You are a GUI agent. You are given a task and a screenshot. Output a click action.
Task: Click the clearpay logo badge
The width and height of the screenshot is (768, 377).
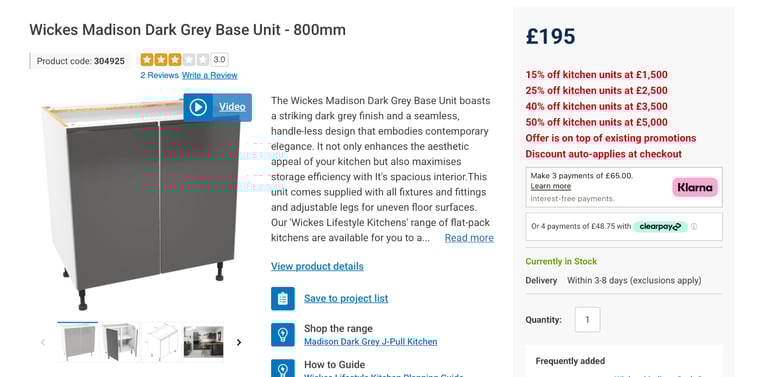coord(660,227)
